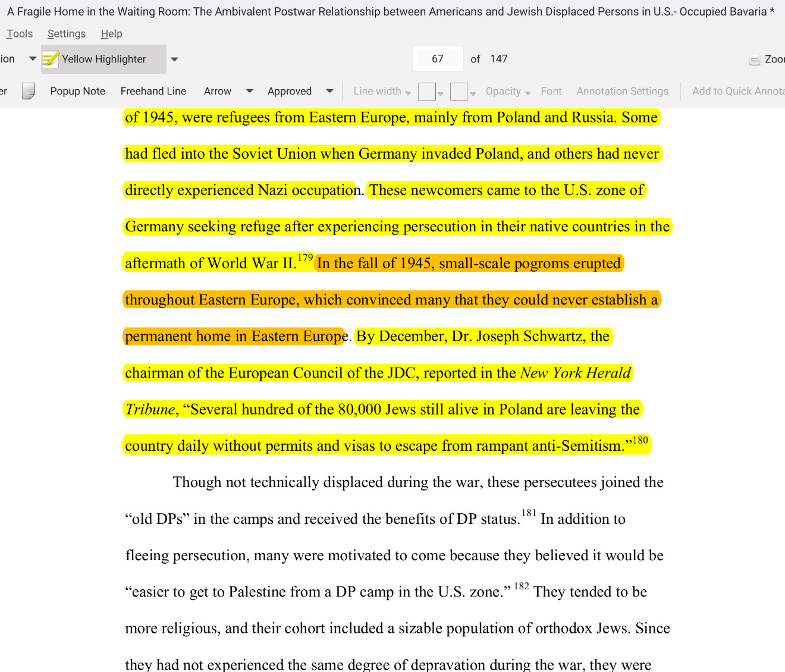Click the second color swatch box
The height and width of the screenshot is (672, 785).
[459, 91]
